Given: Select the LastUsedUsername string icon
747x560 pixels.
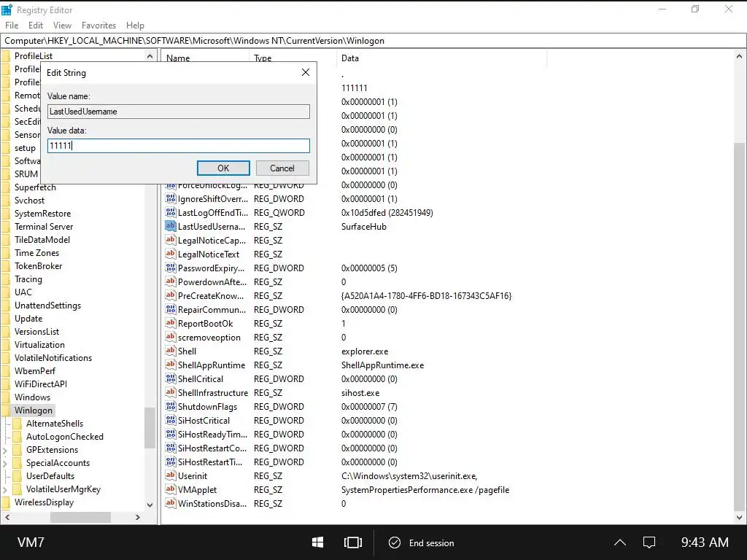Looking at the screenshot, I should click(171, 226).
